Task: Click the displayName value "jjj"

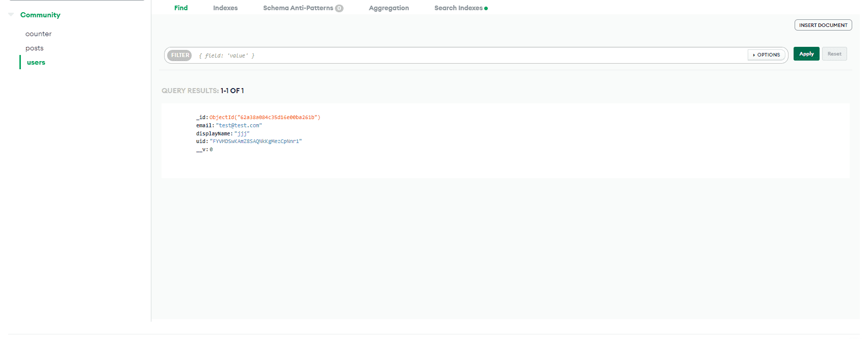Action: pos(242,134)
